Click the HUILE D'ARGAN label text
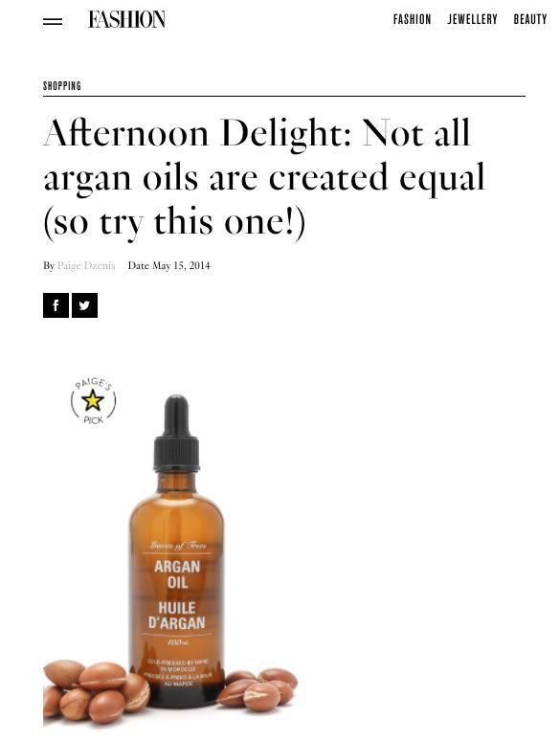 pos(177,616)
